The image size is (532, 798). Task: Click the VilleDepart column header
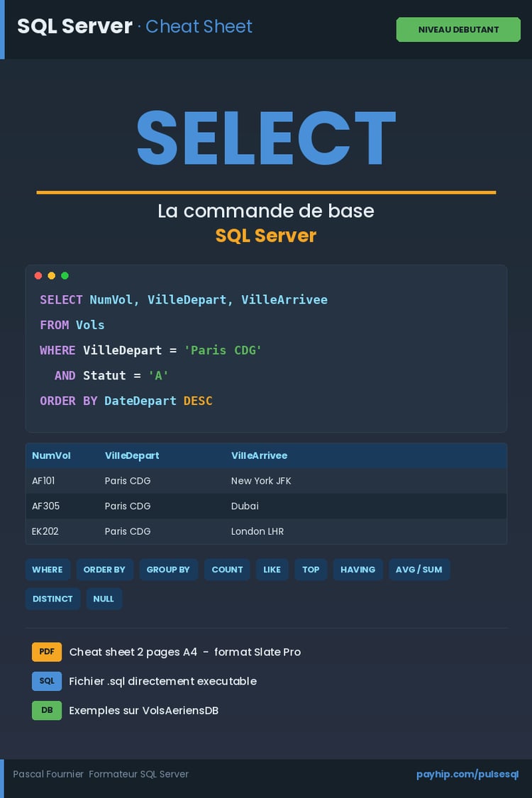click(132, 455)
